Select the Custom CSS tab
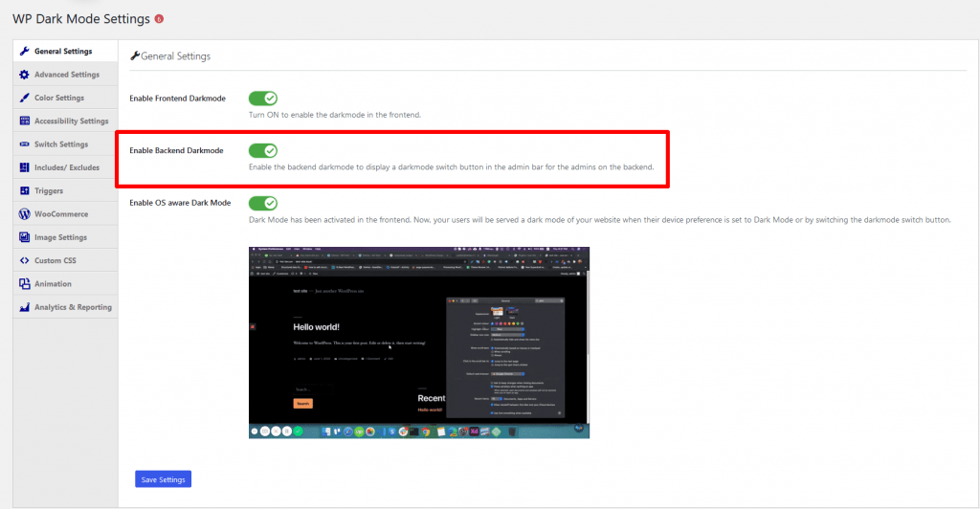Image resolution: width=980 pixels, height=509 pixels. point(65,260)
